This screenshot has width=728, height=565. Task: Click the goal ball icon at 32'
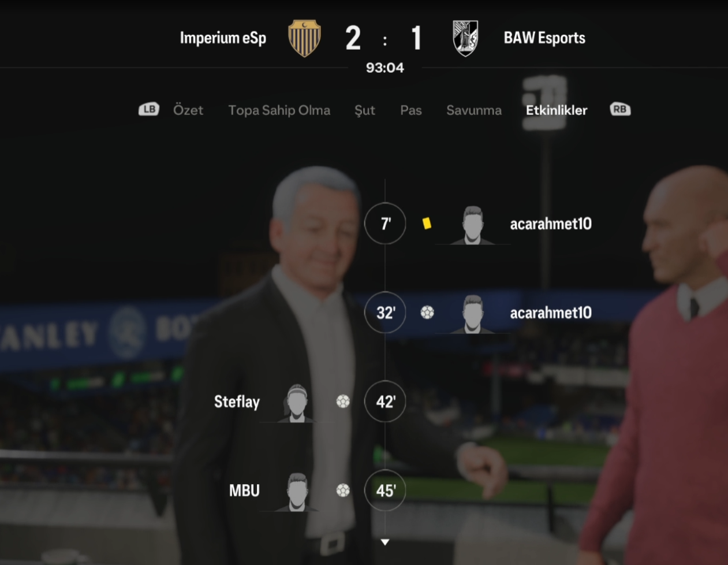(427, 313)
